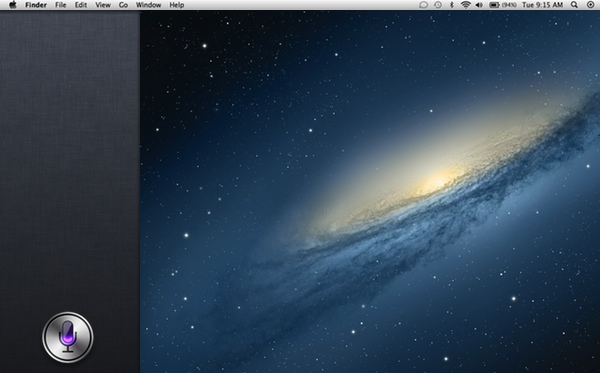Open the volume control icon

point(479,5)
